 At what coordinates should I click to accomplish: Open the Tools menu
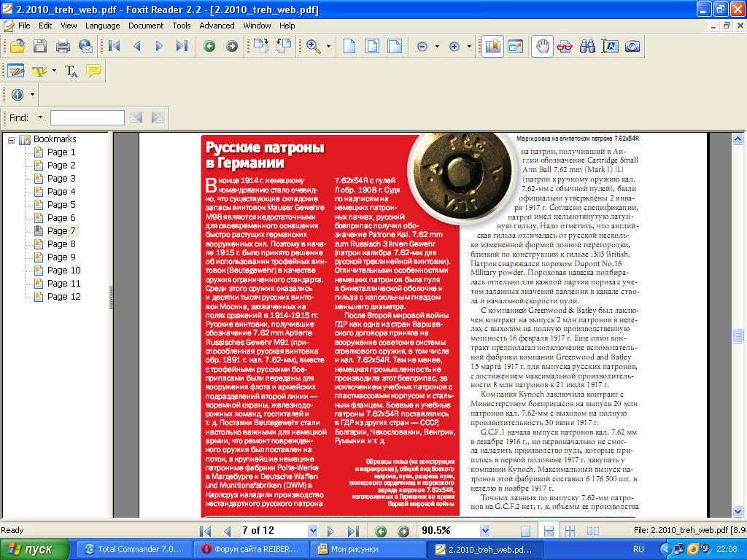tap(182, 26)
